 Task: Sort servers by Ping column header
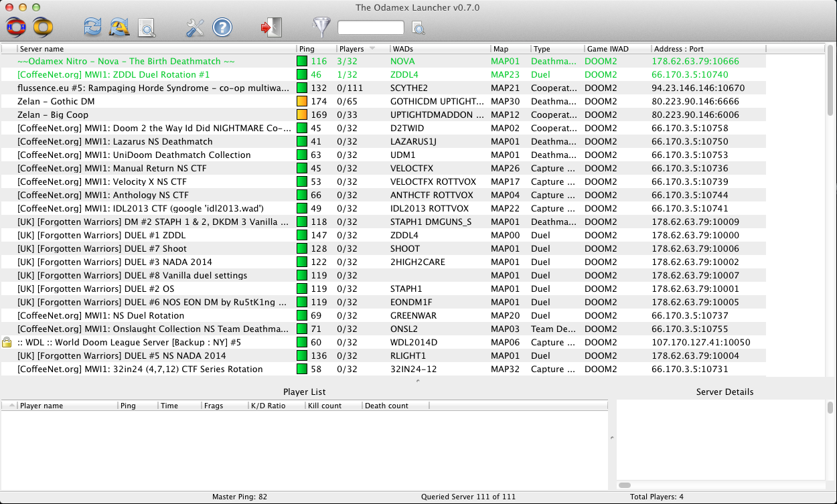pyautogui.click(x=315, y=49)
